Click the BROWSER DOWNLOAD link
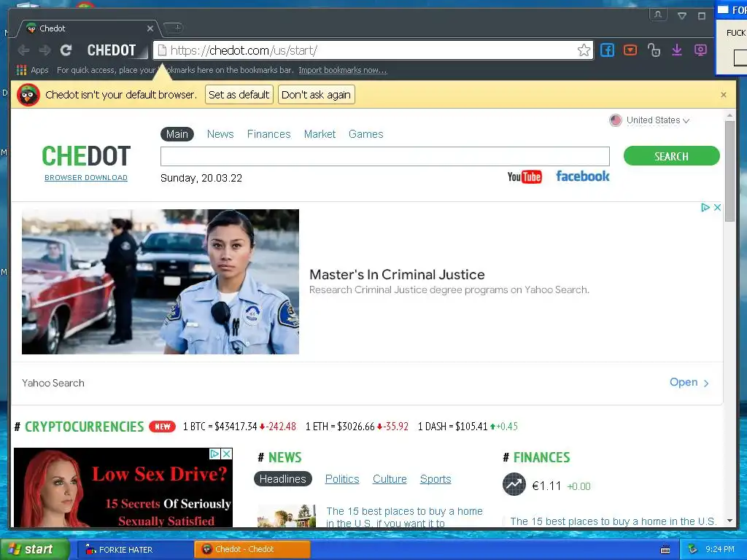Screen dimensions: 747x560 coord(86,178)
